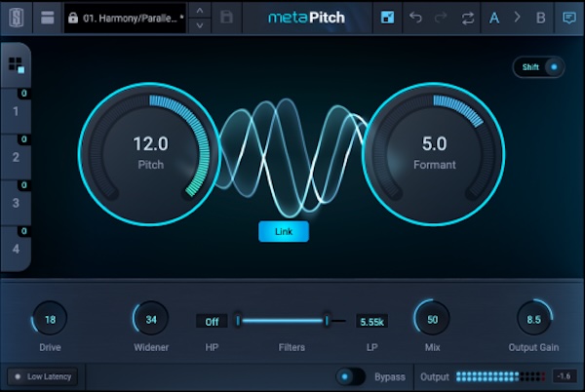Click the LP value field 5.55k
This screenshot has height=392, width=585.
tap(372, 321)
